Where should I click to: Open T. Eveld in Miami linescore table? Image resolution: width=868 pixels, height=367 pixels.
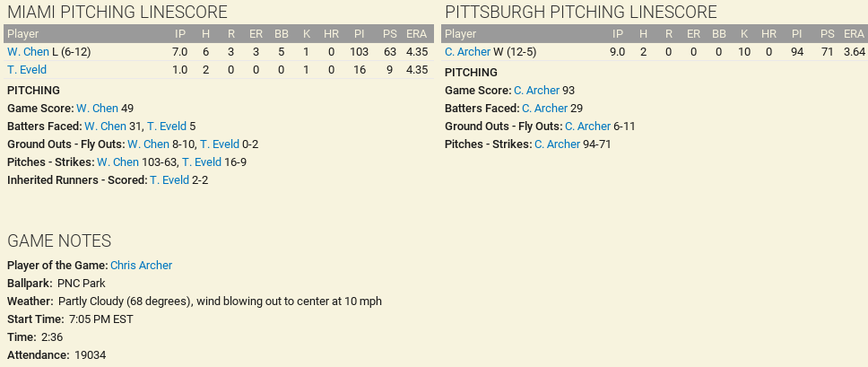click(26, 70)
